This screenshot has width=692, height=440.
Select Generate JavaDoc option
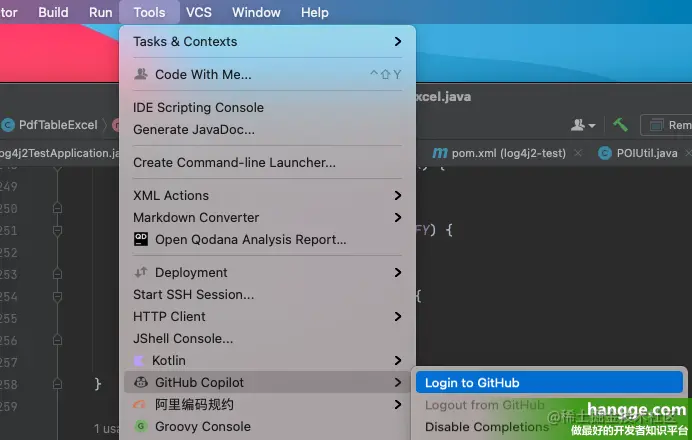coord(267,130)
